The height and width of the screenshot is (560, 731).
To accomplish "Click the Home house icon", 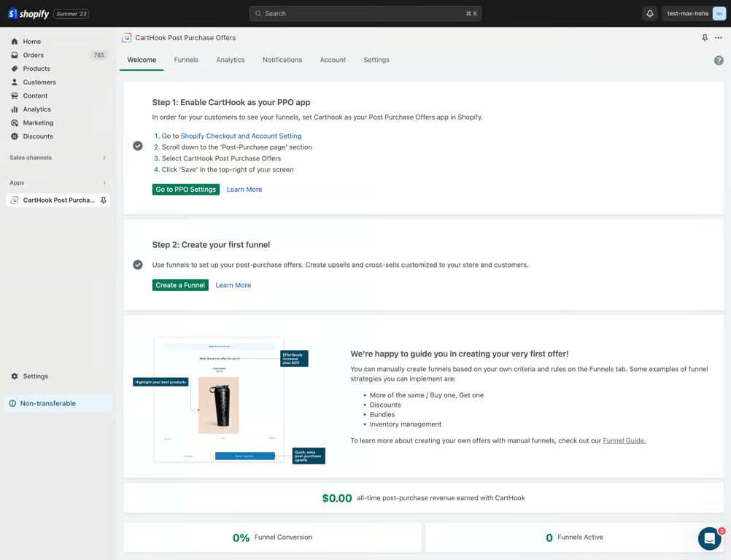I will [x=15, y=42].
